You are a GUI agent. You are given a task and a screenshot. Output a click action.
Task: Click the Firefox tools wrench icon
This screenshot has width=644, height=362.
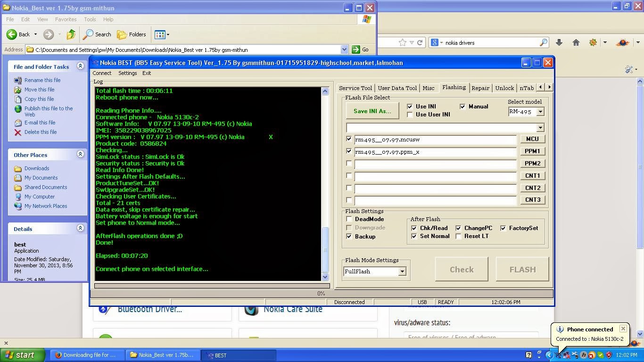click(629, 69)
